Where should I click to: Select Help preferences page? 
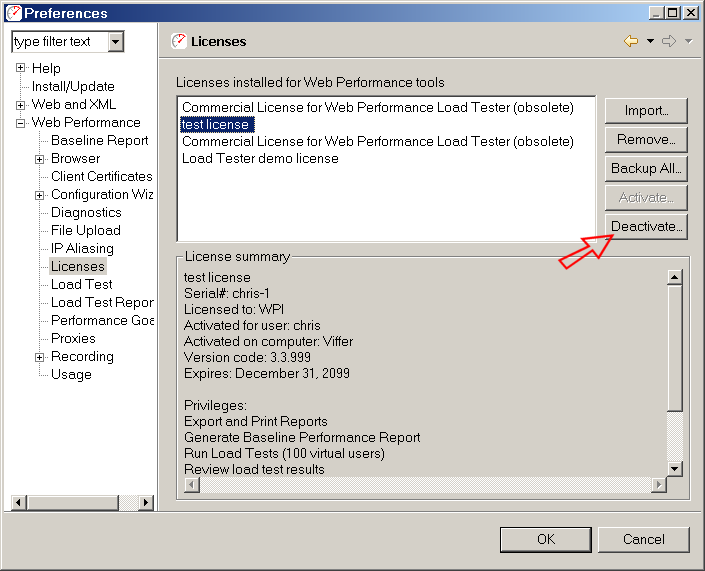tap(46, 68)
